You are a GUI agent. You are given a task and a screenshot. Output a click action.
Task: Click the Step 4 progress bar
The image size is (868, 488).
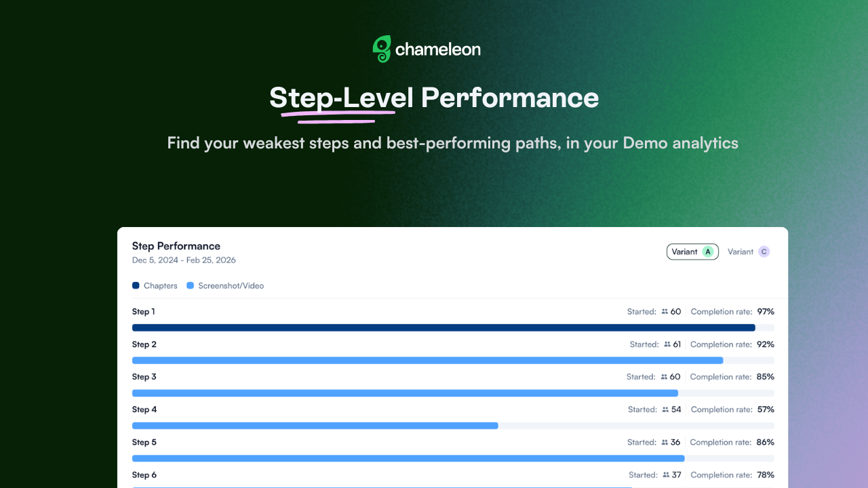click(315, 426)
